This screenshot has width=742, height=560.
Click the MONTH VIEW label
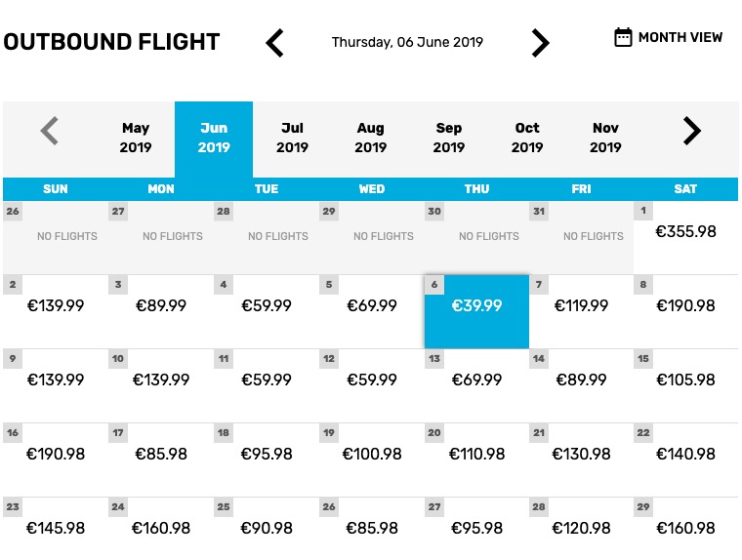point(680,37)
